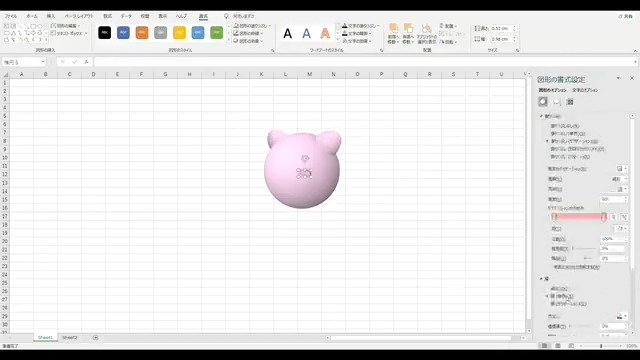Open the object Selection Pane button
Screen dimensions: 640x360
coord(427,33)
